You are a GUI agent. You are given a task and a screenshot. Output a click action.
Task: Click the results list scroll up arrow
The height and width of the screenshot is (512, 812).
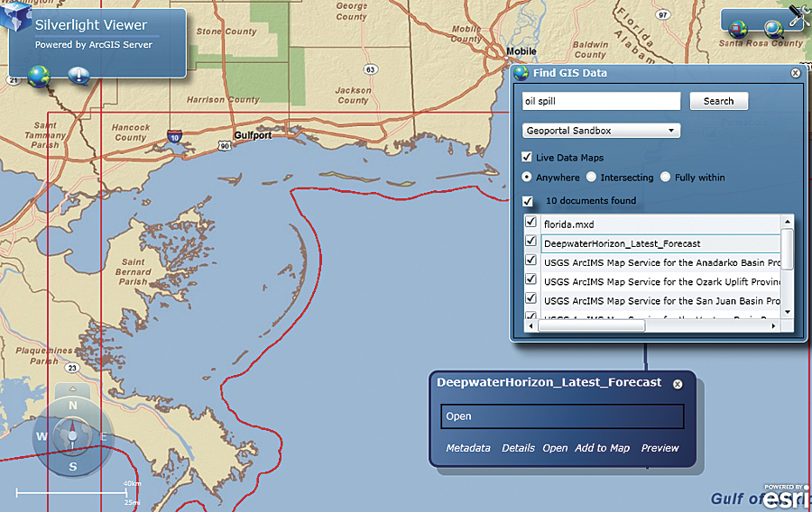coord(787,222)
